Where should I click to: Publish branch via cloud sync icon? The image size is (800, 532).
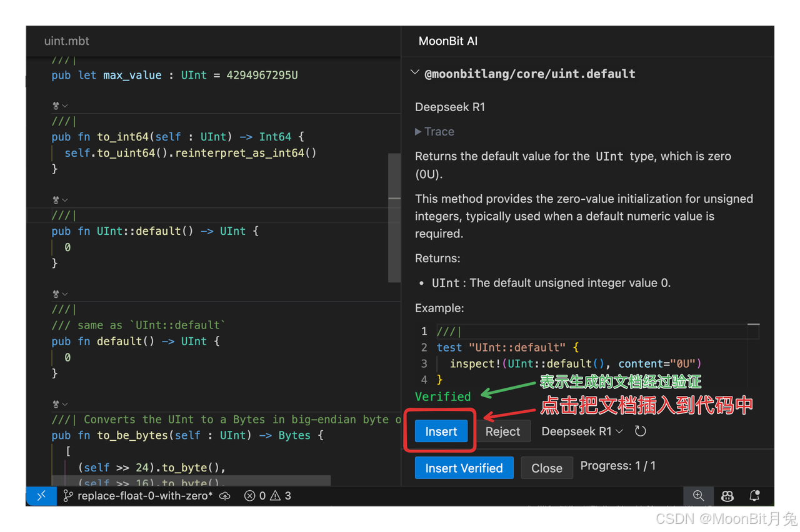pos(225,496)
